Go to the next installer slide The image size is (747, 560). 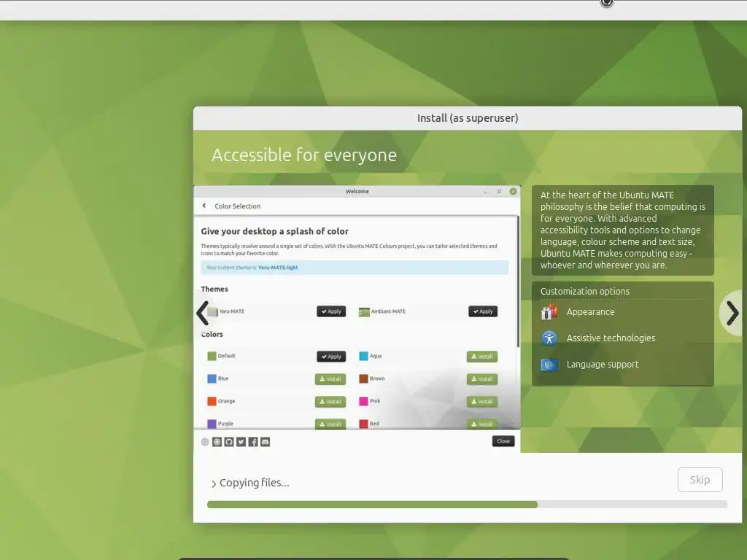click(x=732, y=313)
